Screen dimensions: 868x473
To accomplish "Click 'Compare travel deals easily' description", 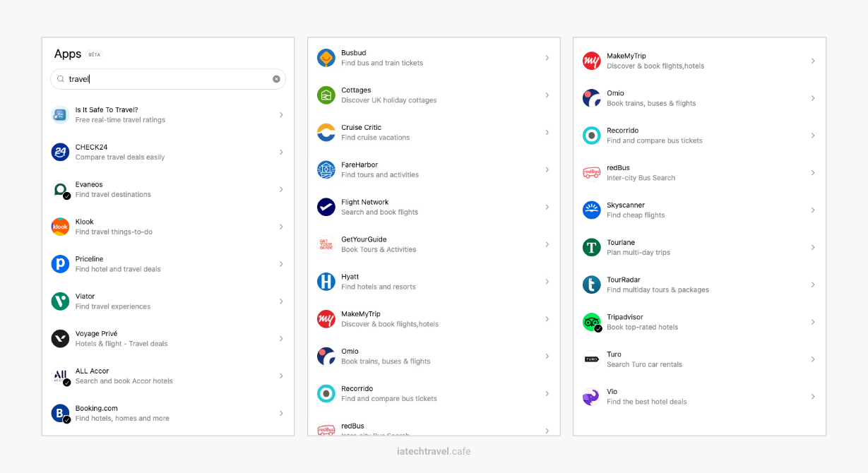I will [x=120, y=157].
